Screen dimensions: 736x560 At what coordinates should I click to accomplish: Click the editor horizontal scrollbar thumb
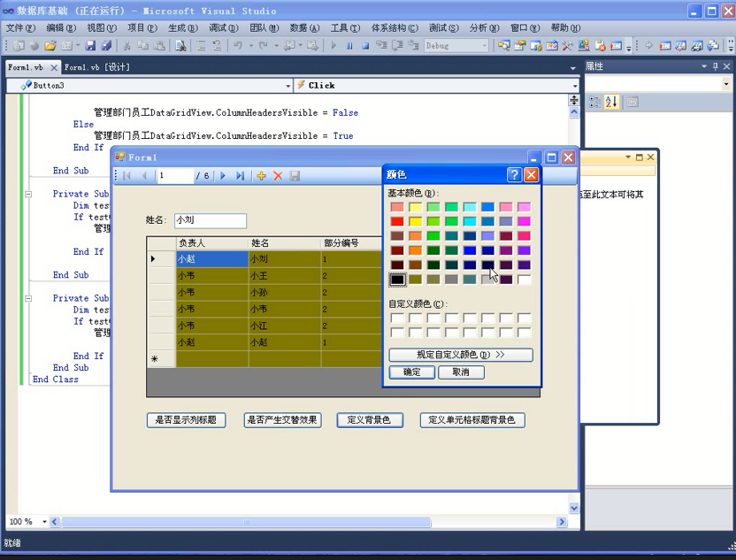point(247,521)
